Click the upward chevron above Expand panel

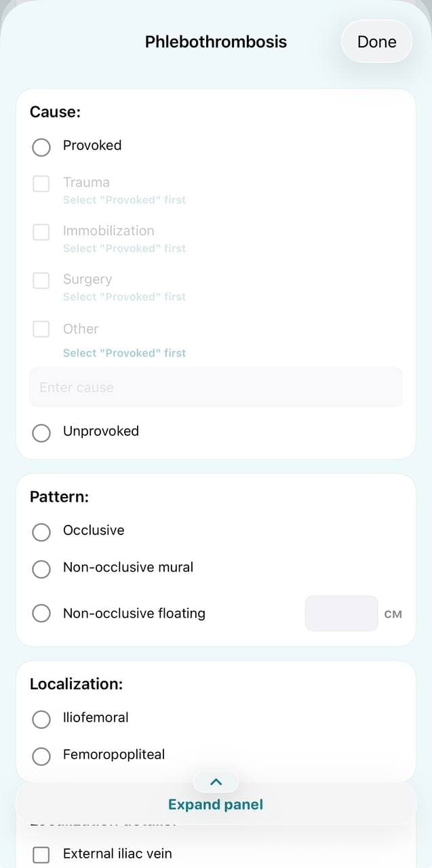[x=216, y=782]
